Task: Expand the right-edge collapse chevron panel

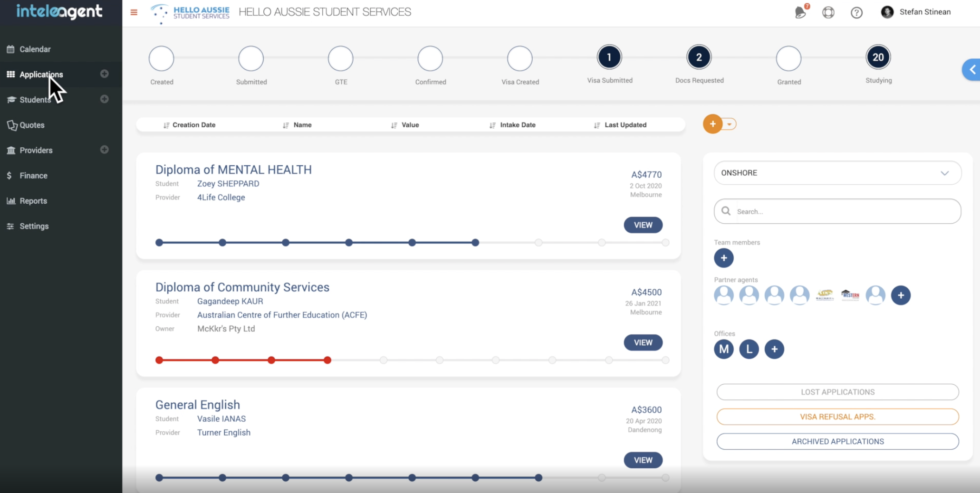Action: click(971, 69)
